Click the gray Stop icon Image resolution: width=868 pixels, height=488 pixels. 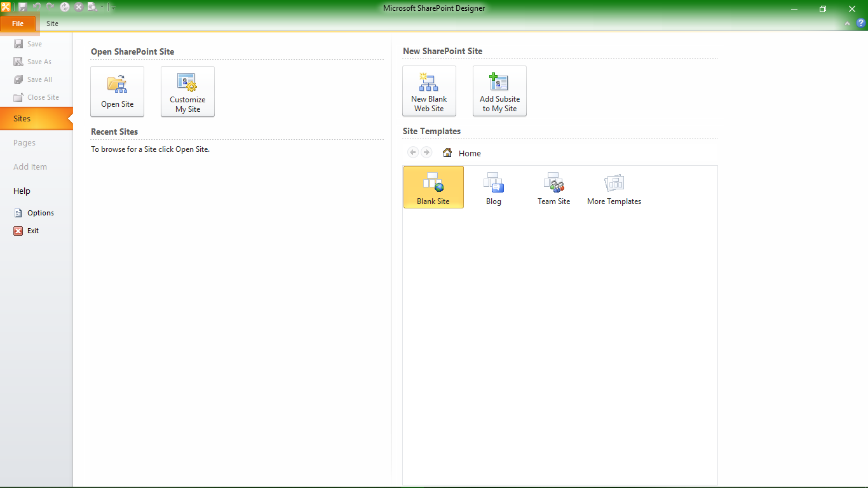coord(79,7)
